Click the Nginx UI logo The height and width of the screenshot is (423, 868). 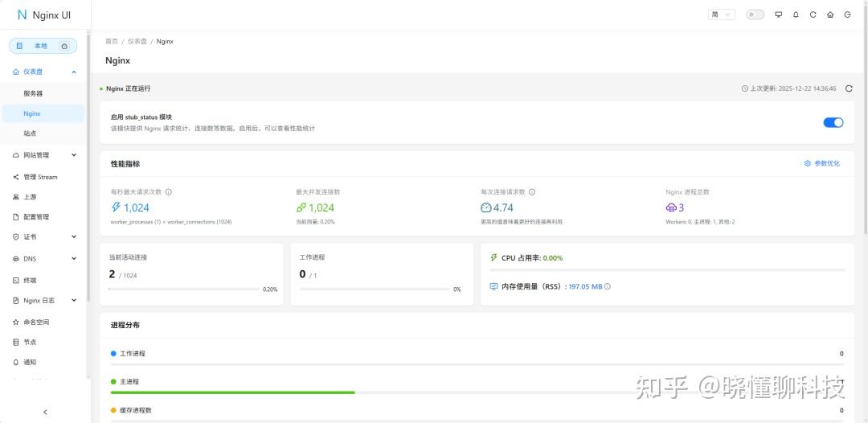(x=44, y=15)
